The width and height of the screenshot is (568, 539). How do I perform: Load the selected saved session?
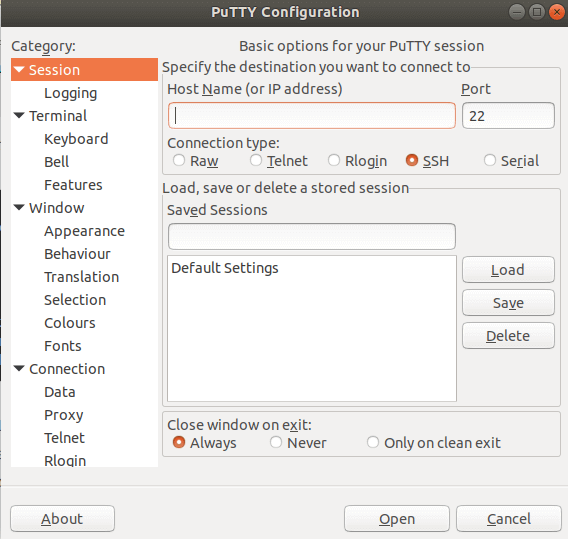point(508,270)
